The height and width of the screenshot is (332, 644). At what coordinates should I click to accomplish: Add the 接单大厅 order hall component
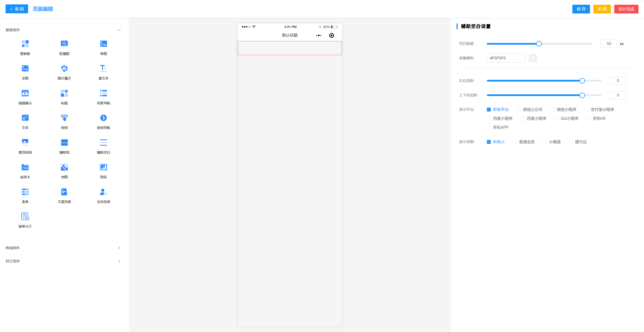pos(25,217)
